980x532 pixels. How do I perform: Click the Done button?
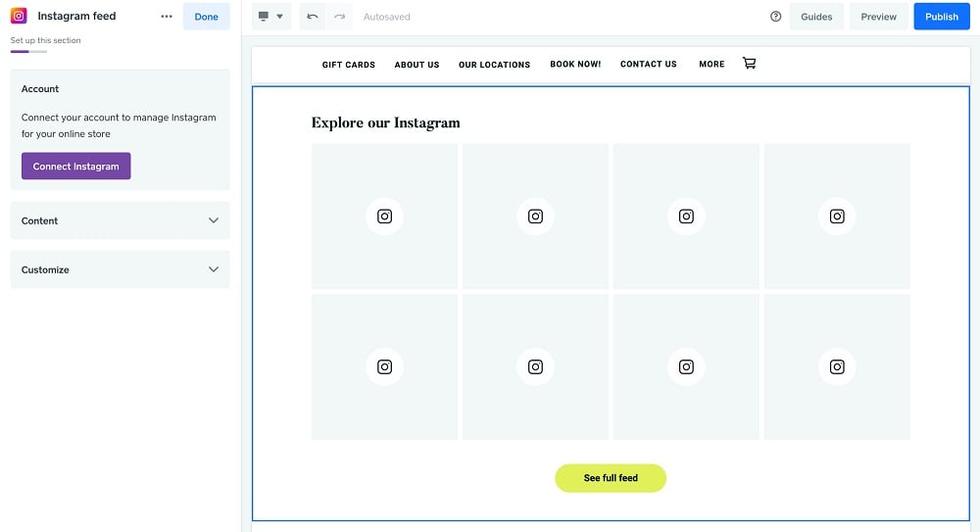point(206,17)
